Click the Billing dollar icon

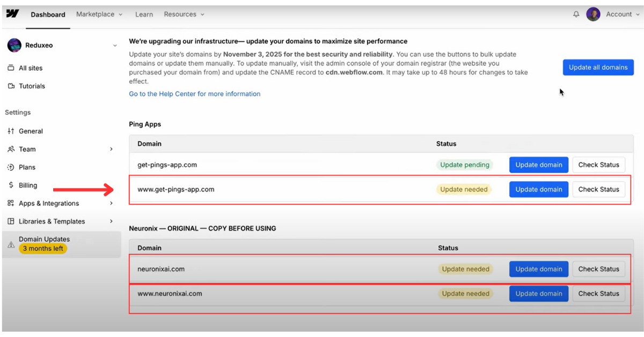pos(11,185)
